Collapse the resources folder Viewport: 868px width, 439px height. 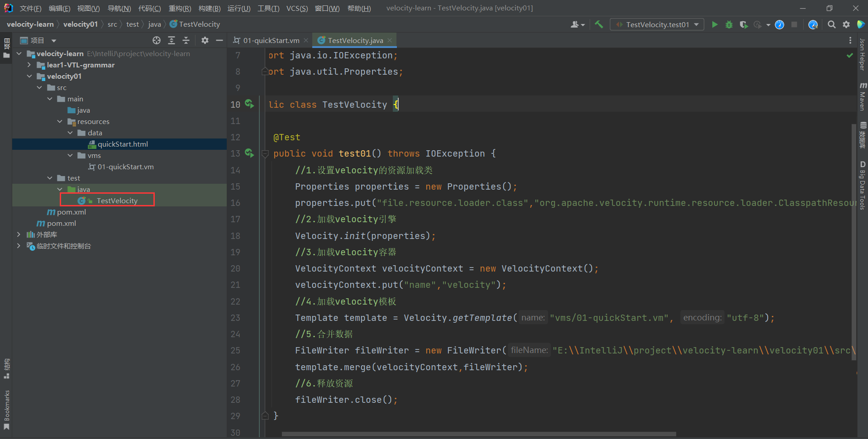pyautogui.click(x=60, y=121)
